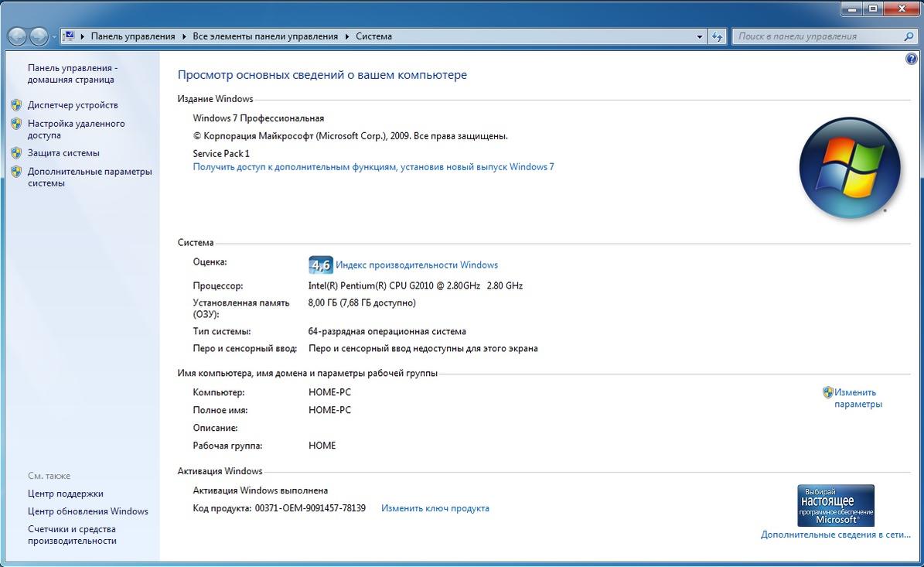Image resolution: width=924 pixels, height=567 pixels.
Task: Click 'Изменить параметры' link
Action: (x=858, y=398)
